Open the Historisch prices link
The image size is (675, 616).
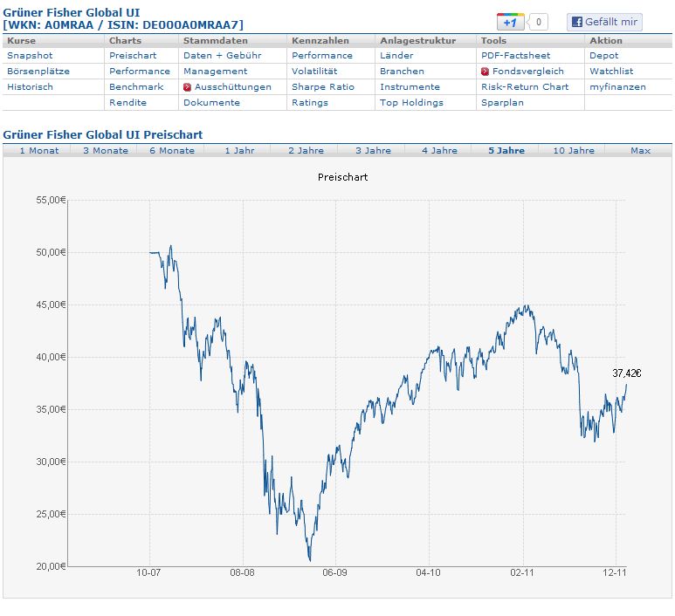click(30, 87)
